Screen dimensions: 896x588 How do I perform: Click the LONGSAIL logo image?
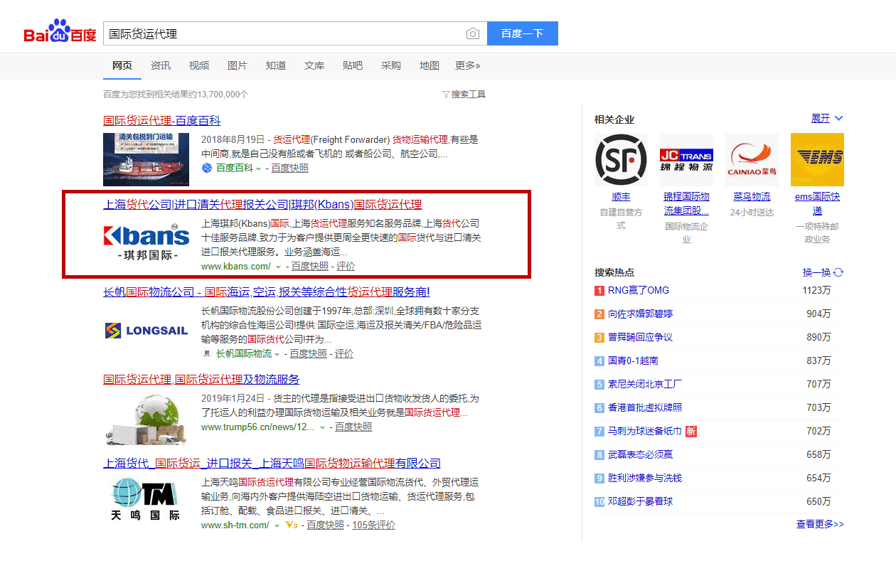pos(146,331)
